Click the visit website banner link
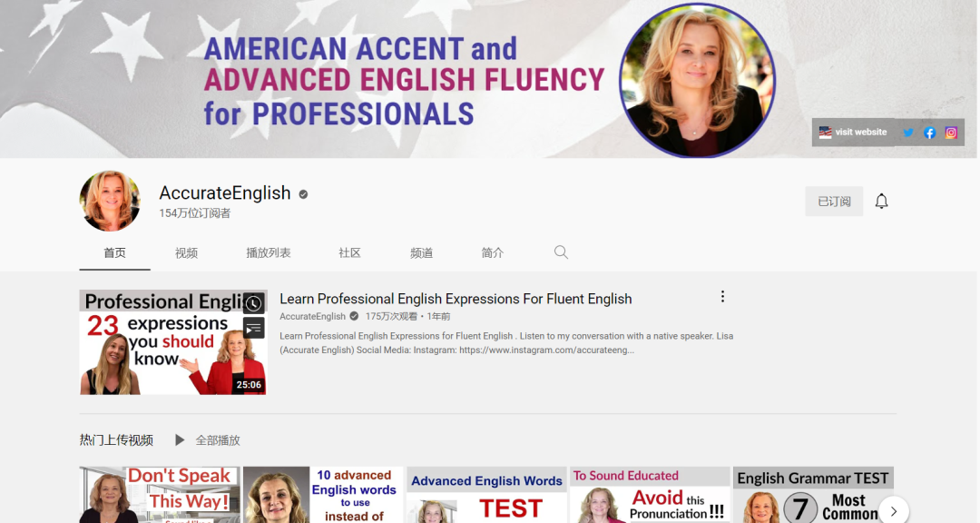Screen dimensions: 980x523 point(853,132)
